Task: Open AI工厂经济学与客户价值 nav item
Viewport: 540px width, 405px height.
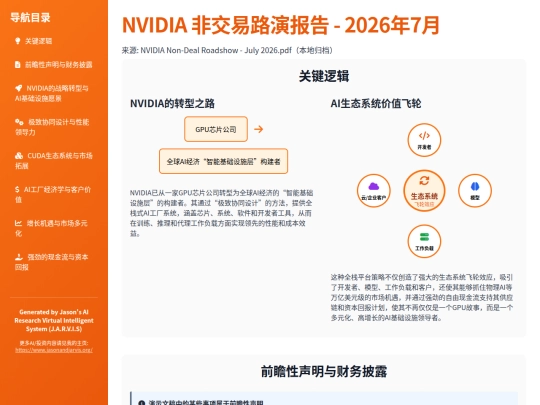Action: (x=54, y=194)
